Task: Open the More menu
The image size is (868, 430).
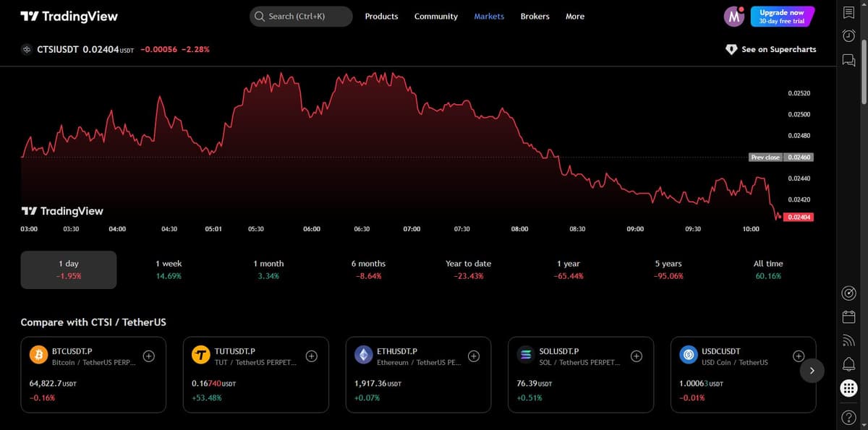Action: [575, 16]
